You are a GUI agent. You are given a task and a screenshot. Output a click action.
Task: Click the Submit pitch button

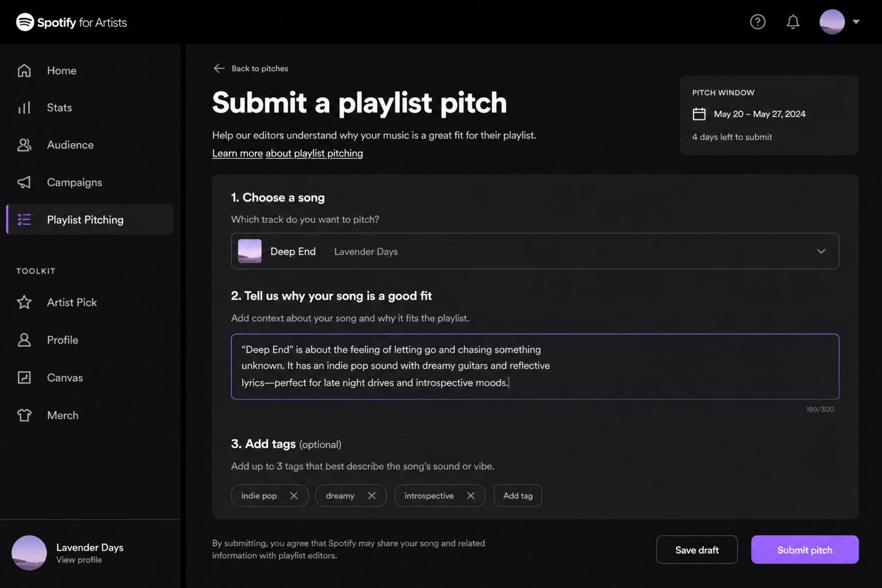[x=804, y=550]
